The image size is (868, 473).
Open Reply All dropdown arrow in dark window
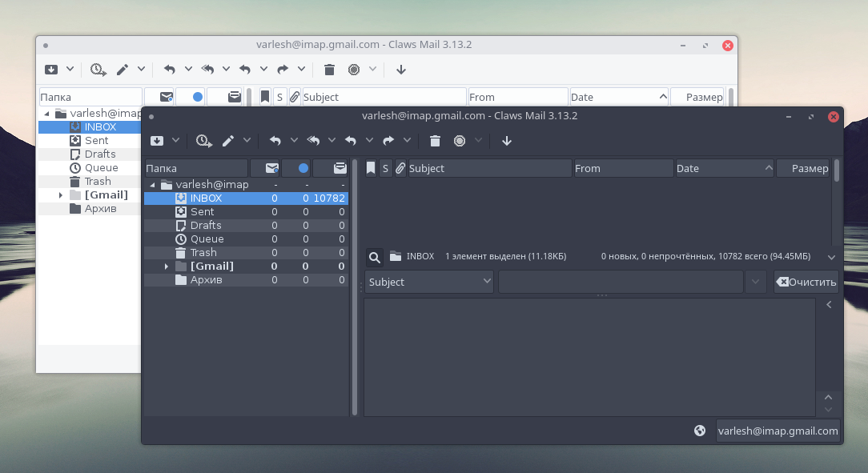coord(332,141)
